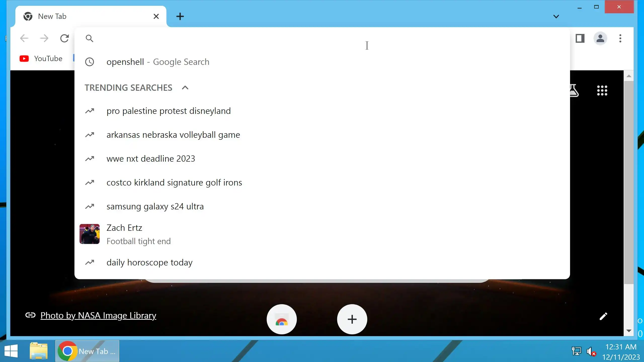Open Photo by NASA Image Library link
644x362 pixels.
(98, 315)
